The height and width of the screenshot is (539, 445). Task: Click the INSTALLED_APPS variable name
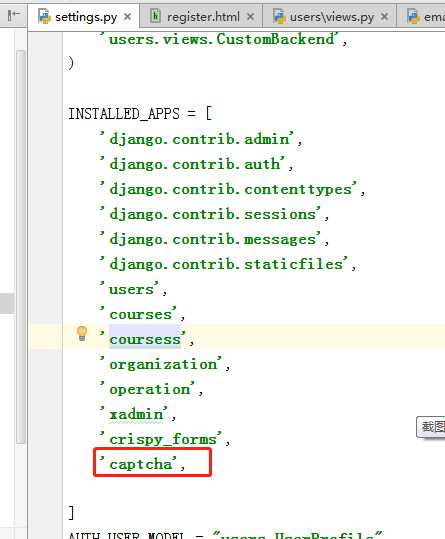124,113
